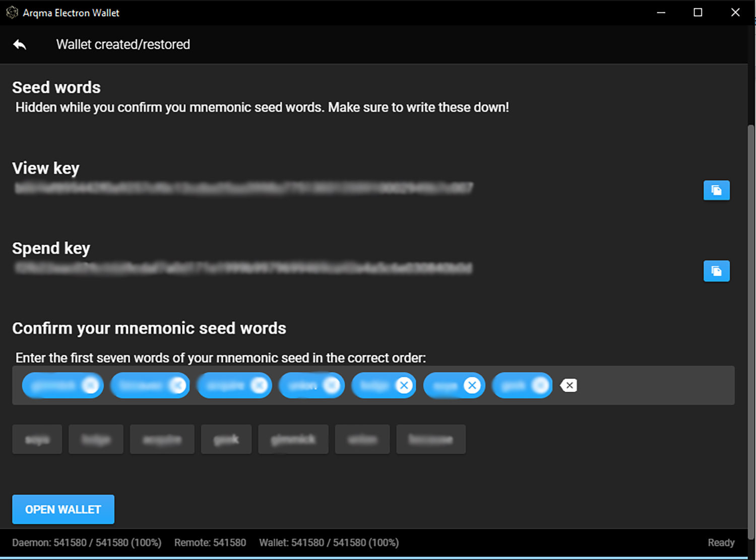The height and width of the screenshot is (560, 756).
Task: Click the 'Seed words' heading
Action: [x=56, y=87]
